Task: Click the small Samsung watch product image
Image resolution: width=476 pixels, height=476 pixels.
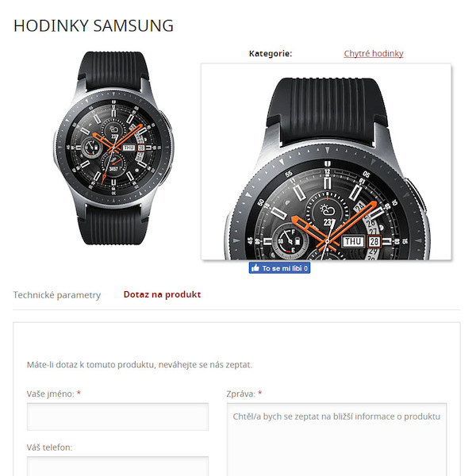Action: click(113, 148)
